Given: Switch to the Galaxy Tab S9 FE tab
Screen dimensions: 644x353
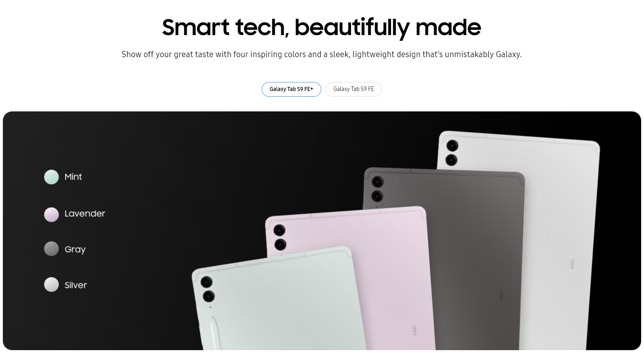Looking at the screenshot, I should 353,89.
